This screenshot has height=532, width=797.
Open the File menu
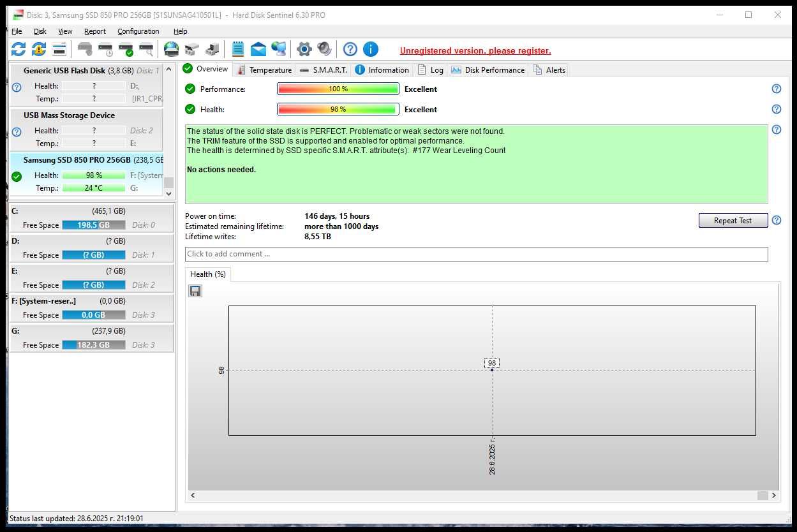coord(17,31)
